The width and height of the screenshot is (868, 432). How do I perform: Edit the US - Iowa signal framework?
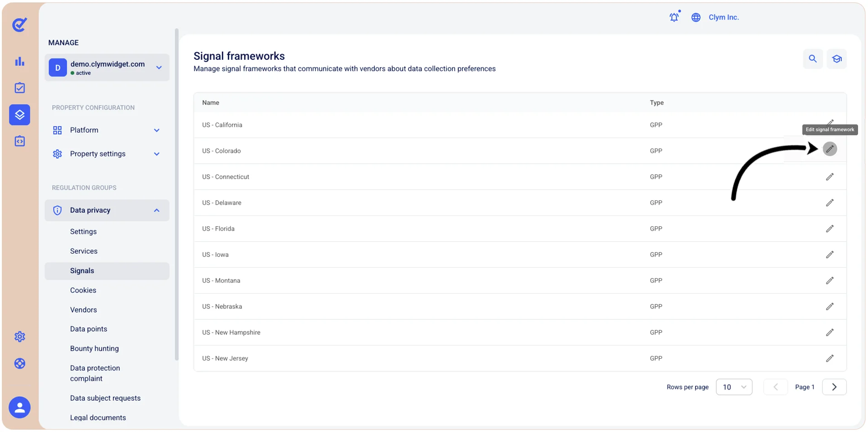tap(830, 255)
